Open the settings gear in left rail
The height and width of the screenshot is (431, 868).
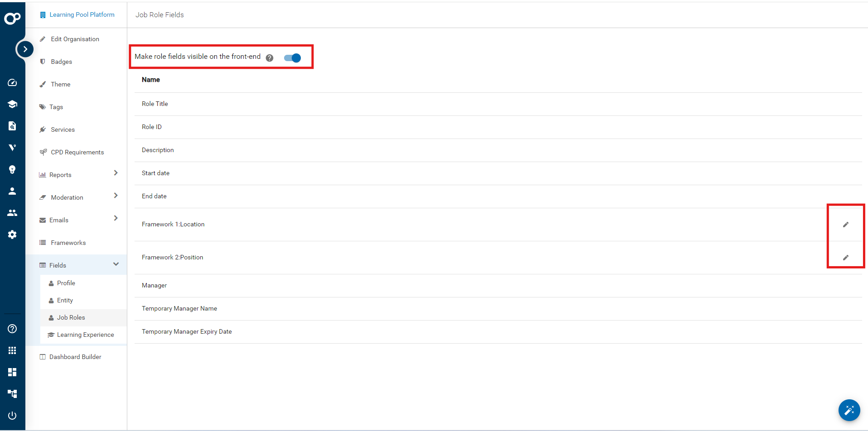(x=12, y=235)
